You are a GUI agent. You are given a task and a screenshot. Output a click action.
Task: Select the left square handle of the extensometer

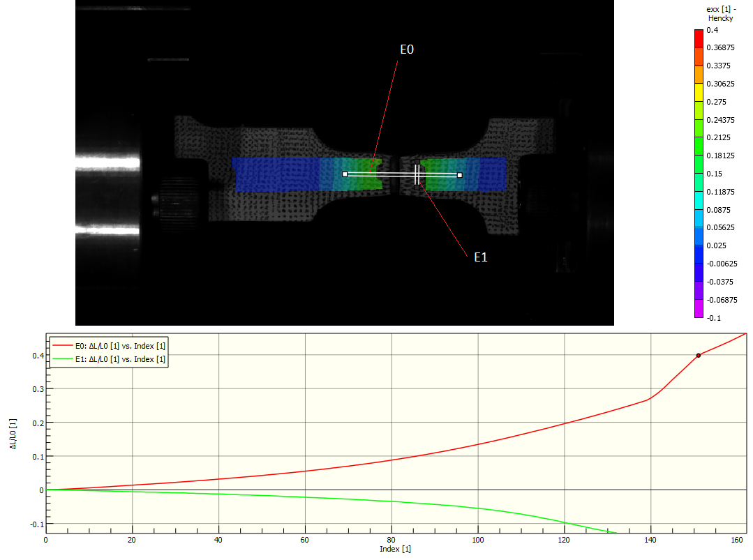(x=345, y=174)
